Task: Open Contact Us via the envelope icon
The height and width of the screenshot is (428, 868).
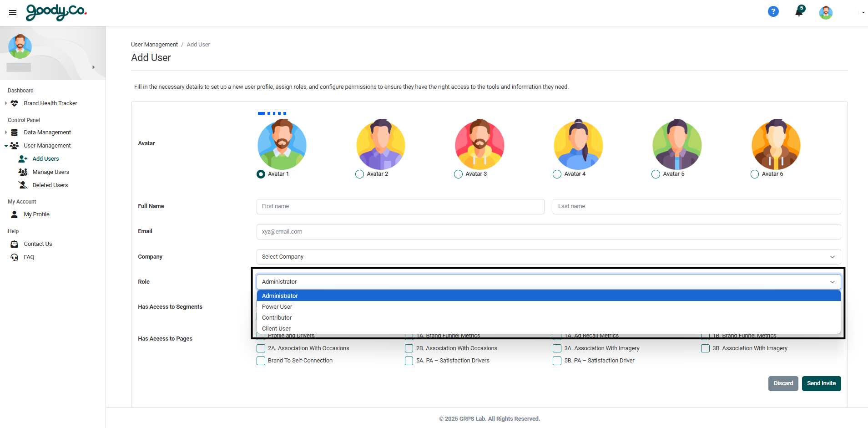Action: click(x=14, y=244)
